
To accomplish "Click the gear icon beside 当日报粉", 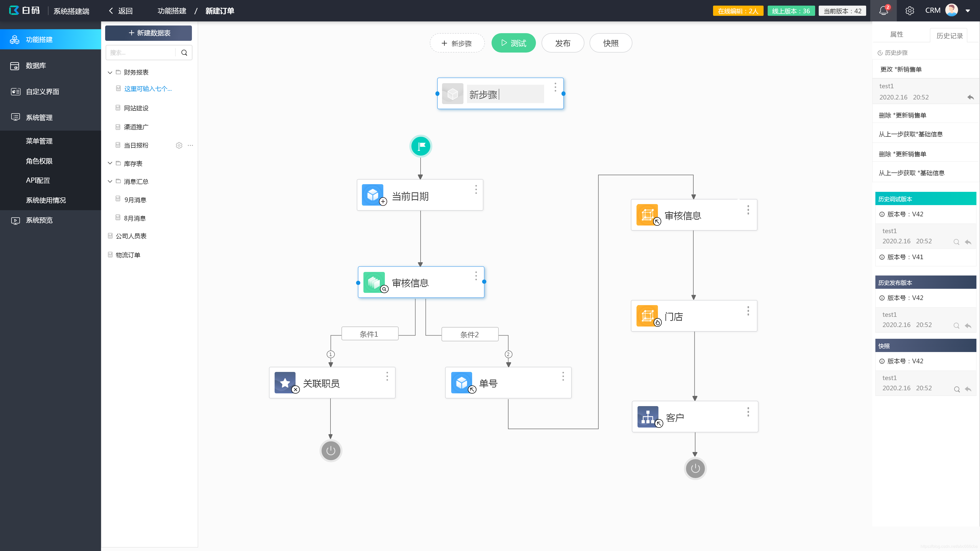I will [x=179, y=145].
